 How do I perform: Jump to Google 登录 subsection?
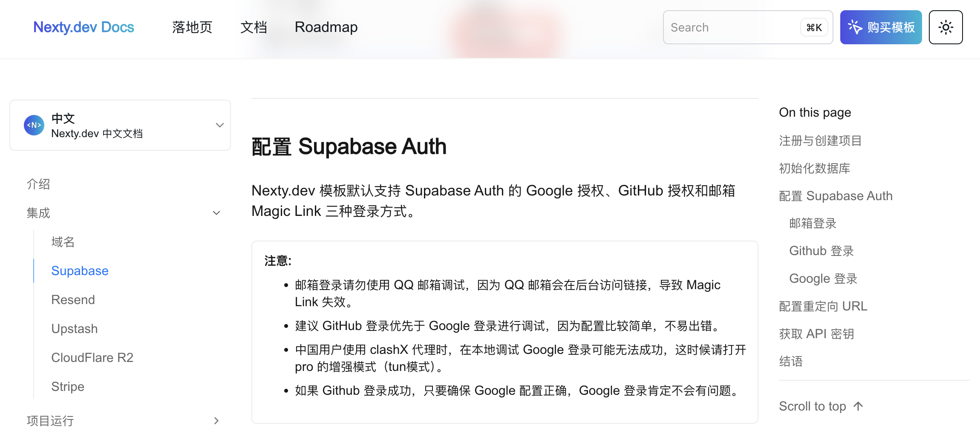pos(823,279)
